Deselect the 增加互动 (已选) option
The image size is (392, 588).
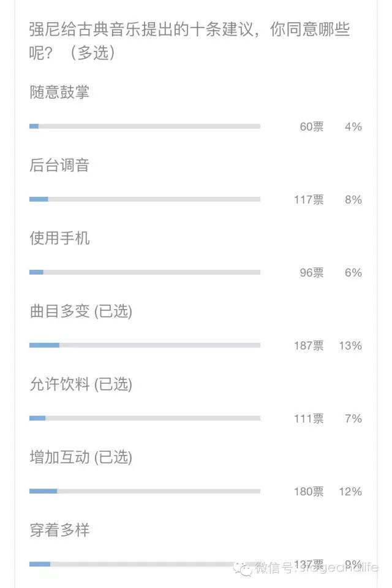coord(81,457)
